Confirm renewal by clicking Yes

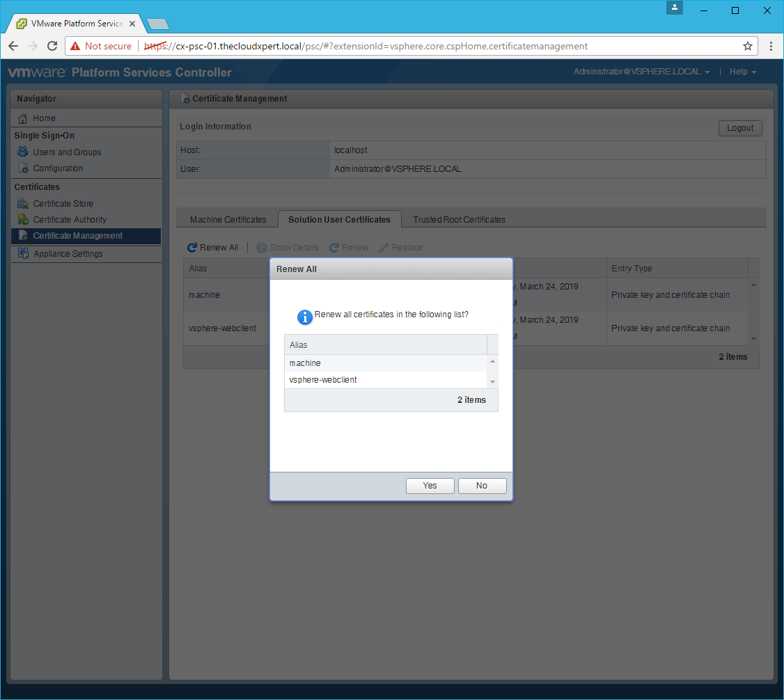[x=430, y=486]
